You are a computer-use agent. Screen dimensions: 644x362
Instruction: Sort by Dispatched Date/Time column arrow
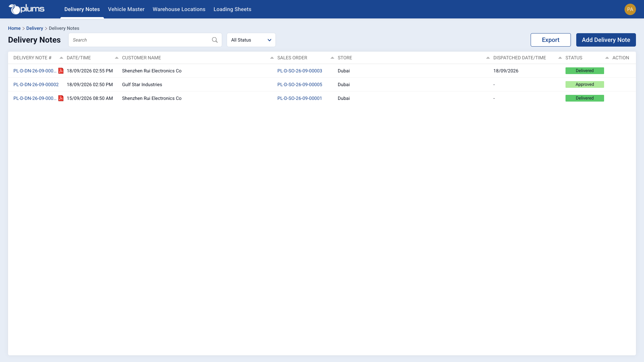[x=560, y=58]
